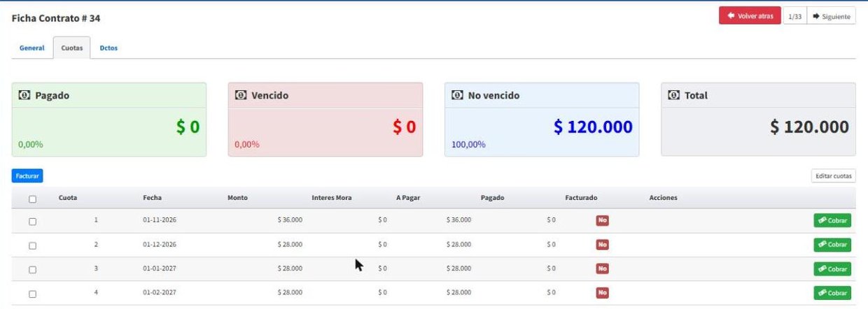Click the money icon on Pagado card

[x=24, y=96]
